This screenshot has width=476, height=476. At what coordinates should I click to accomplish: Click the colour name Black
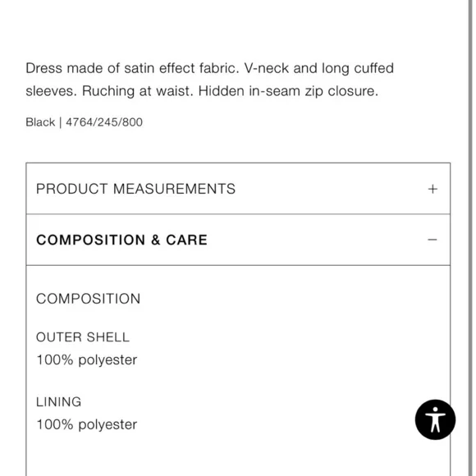(x=40, y=122)
